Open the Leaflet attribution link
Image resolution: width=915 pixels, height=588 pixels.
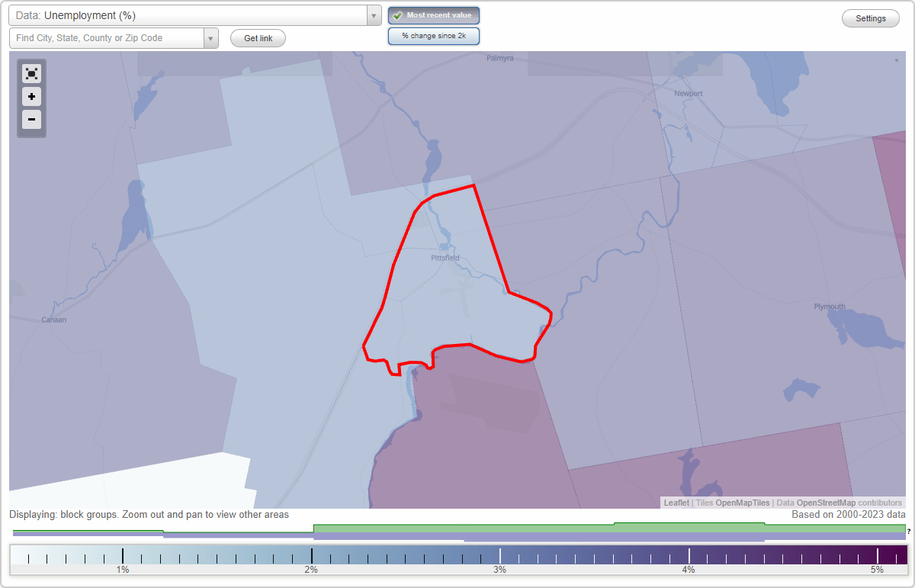676,503
